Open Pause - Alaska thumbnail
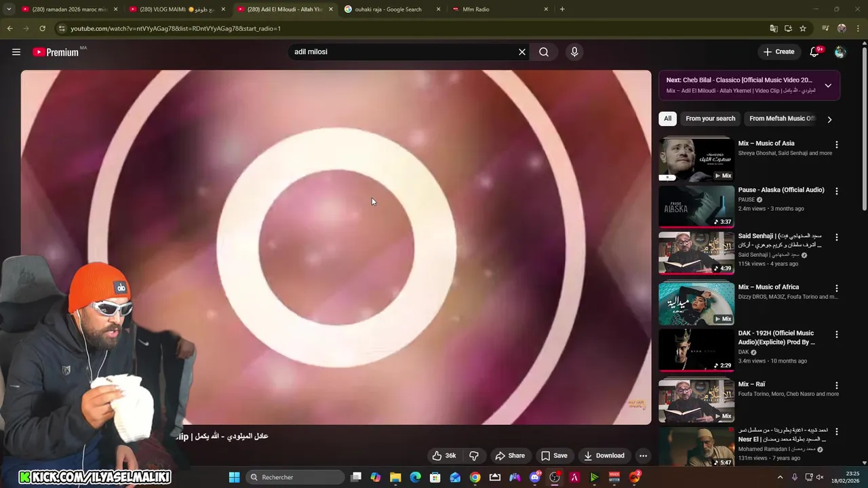Image resolution: width=868 pixels, height=488 pixels. pos(696,207)
